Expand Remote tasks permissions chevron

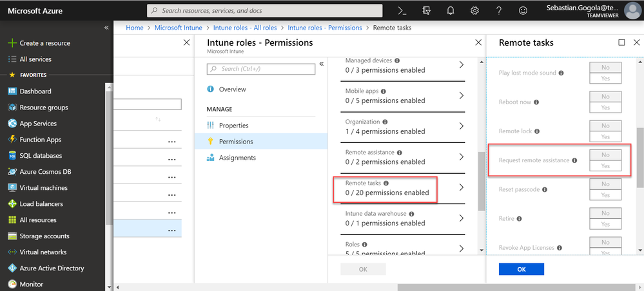(x=461, y=187)
